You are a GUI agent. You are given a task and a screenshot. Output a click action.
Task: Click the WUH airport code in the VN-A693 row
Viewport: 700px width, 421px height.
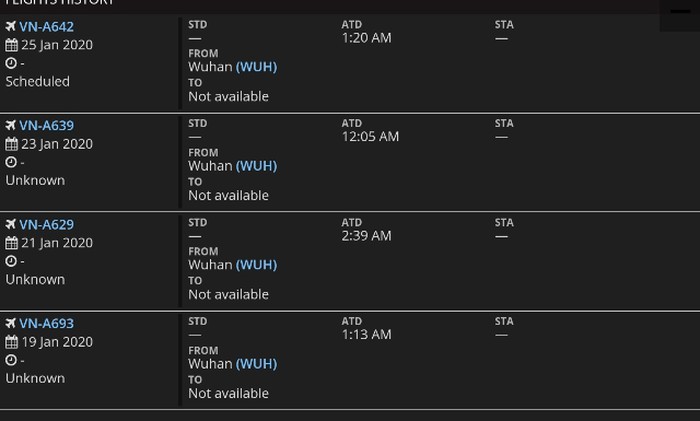coord(256,364)
